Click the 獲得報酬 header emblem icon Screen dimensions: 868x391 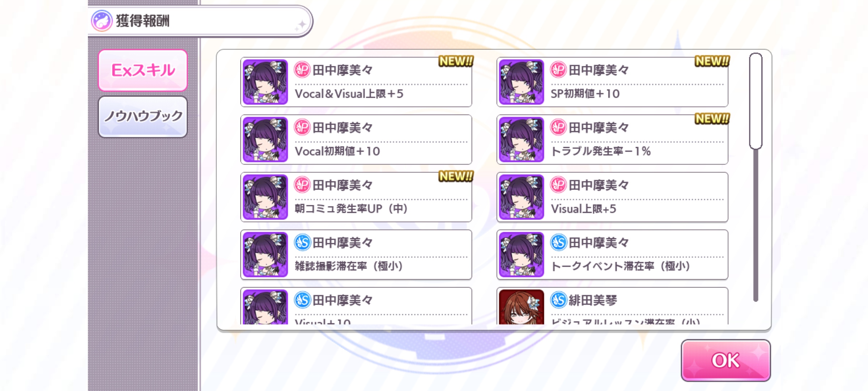[x=102, y=21]
